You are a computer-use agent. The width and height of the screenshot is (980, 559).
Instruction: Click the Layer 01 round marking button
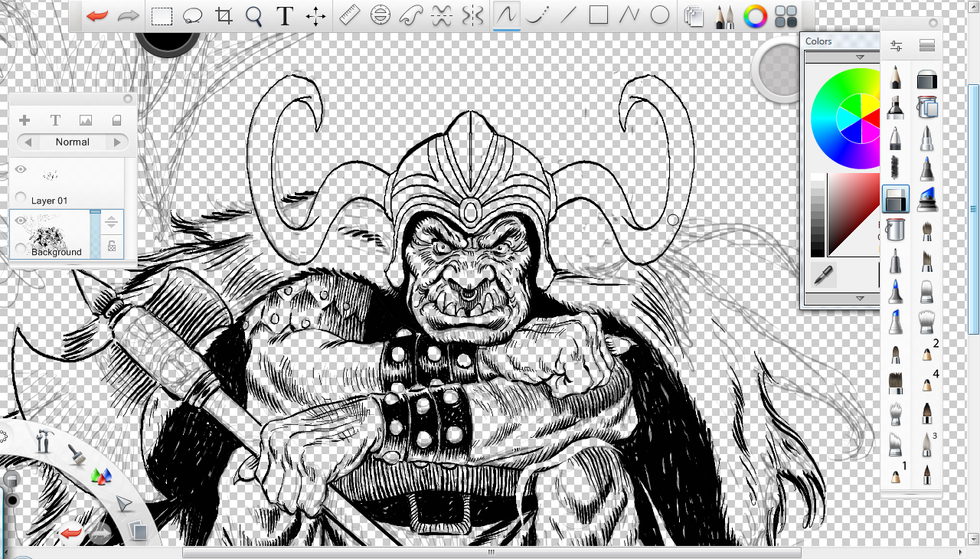[21, 196]
